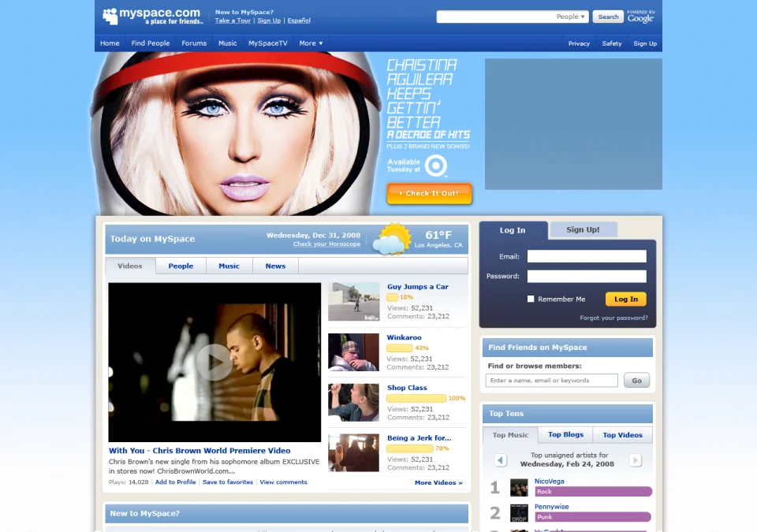Click the Español link
The width and height of the screenshot is (757, 532).
299,20
